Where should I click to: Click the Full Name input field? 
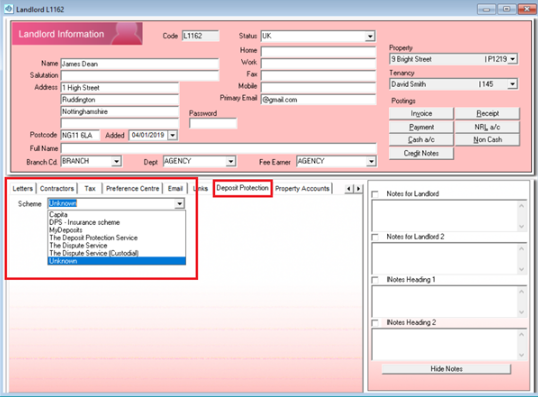pyautogui.click(x=219, y=149)
